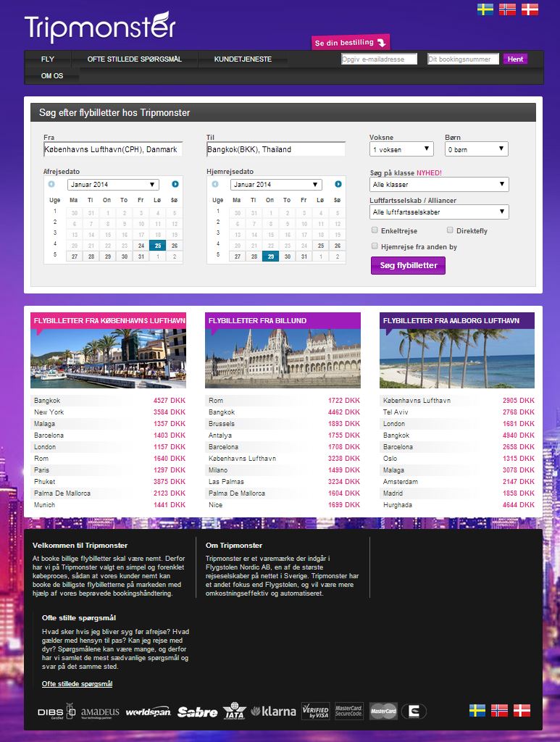Select day 25 in Afrejsedato calendar
This screenshot has height=742, width=560.
[x=157, y=246]
